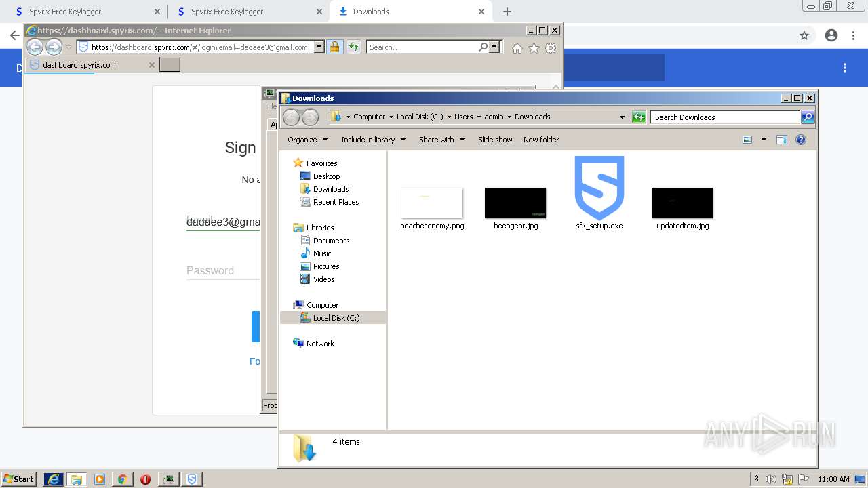
Task: Select dashboard.spyrix.com IE tab
Action: click(x=92, y=65)
